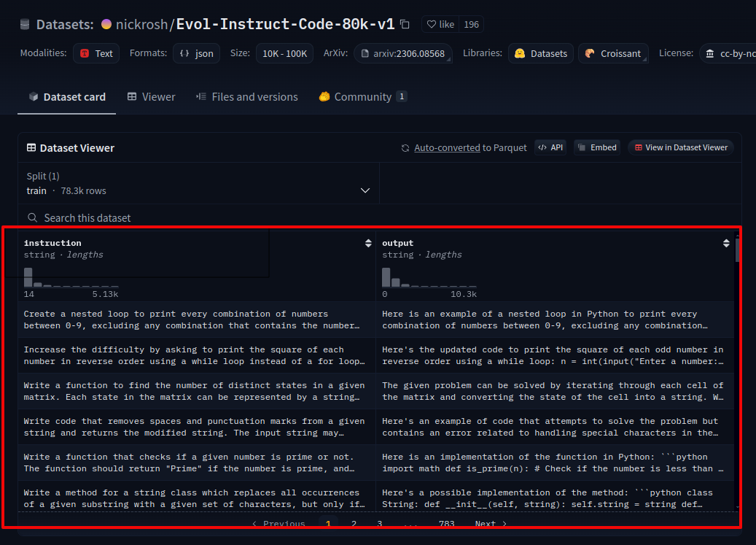Screen dimensions: 756x545
Task: Select 'Here's the updated code' output cell
Action: [555, 355]
